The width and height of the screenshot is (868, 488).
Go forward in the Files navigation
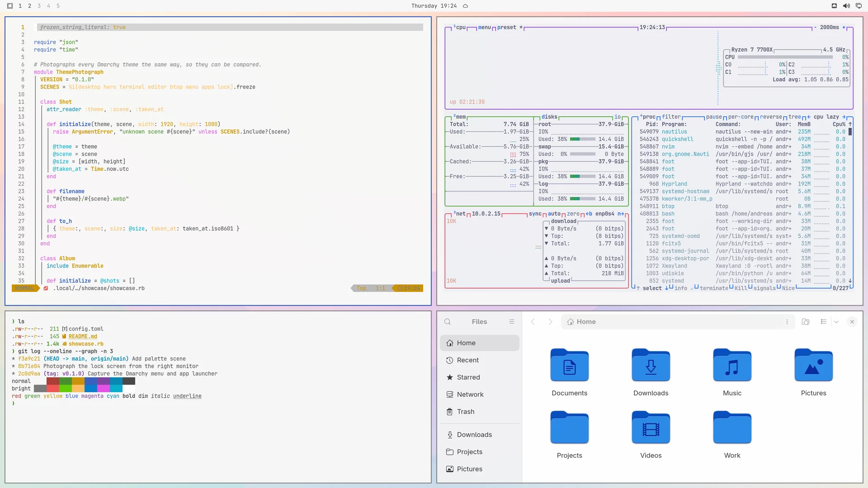(550, 322)
